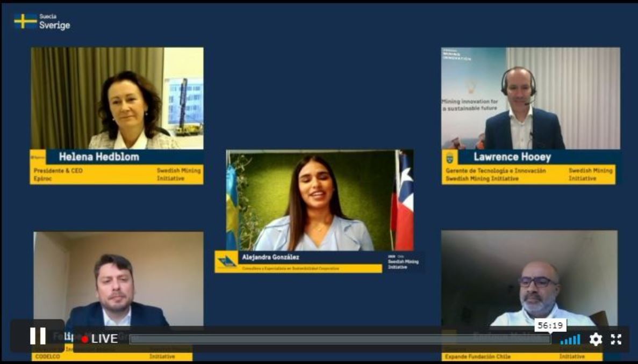Enter fullscreen mode
This screenshot has height=364, width=638.
pyautogui.click(x=616, y=339)
